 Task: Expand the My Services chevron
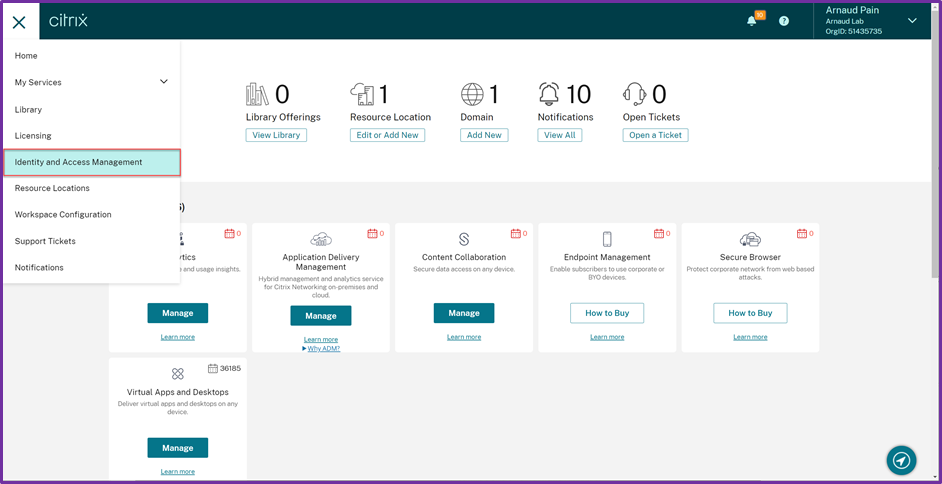pyautogui.click(x=163, y=82)
